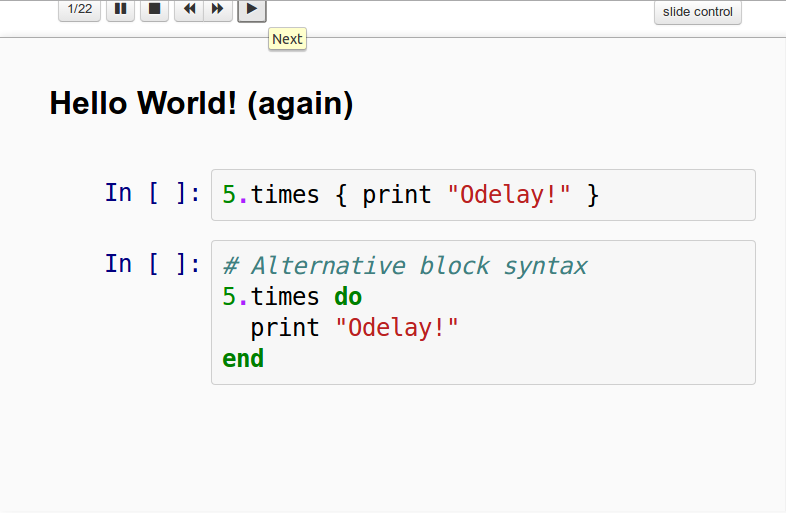Select the first In [ ] prompt

(x=153, y=193)
